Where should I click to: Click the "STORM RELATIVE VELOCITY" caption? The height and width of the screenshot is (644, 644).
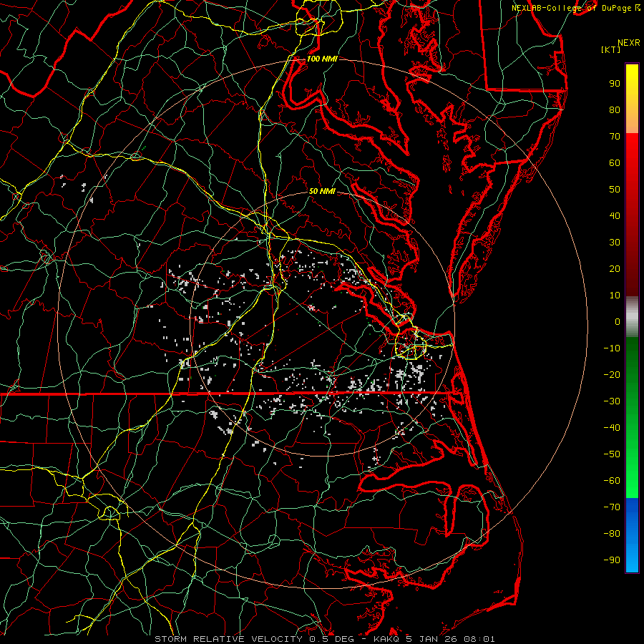(228, 639)
